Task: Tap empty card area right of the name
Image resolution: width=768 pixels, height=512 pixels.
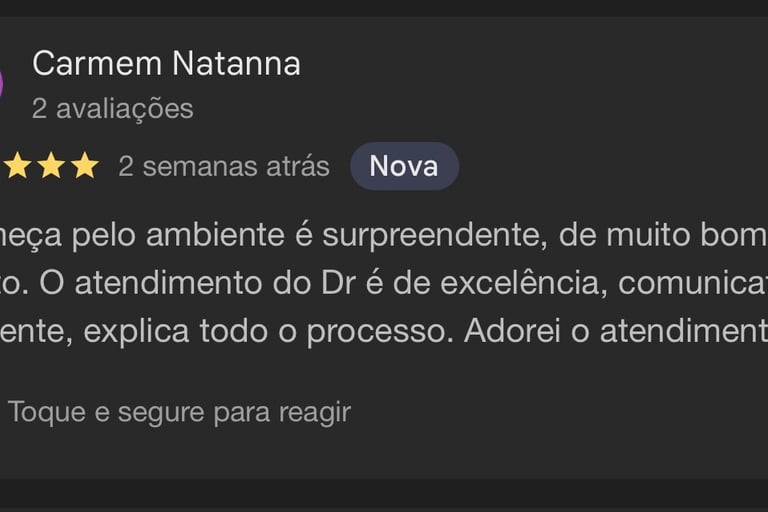Action: [534, 64]
